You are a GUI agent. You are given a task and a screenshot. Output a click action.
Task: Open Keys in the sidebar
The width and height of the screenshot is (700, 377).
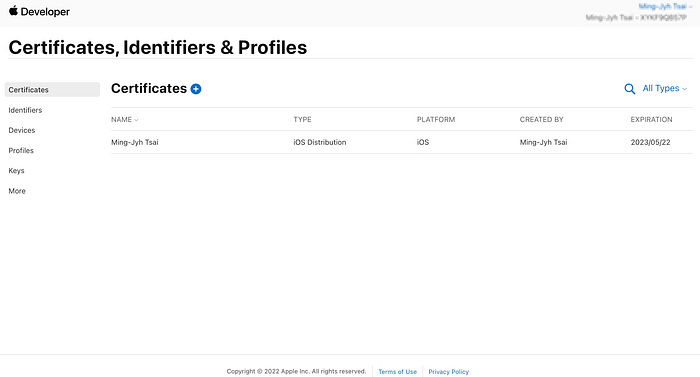click(x=16, y=171)
